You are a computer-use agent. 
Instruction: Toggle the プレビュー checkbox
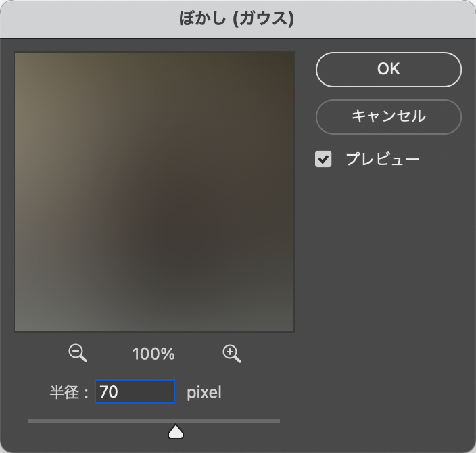tap(324, 160)
